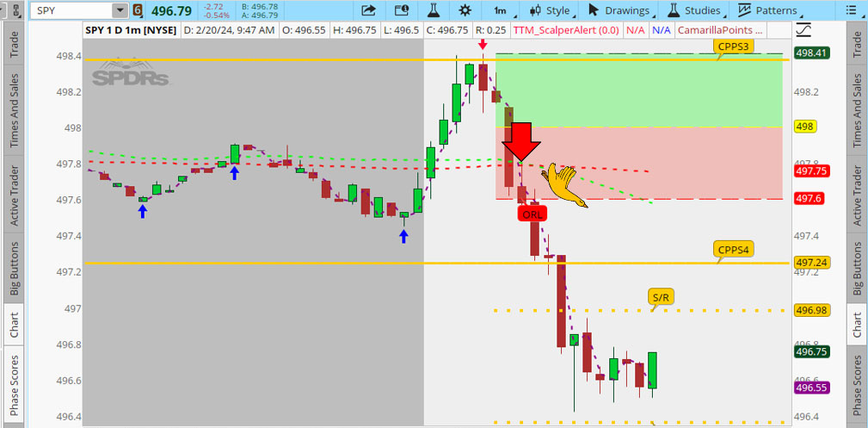This screenshot has height=428, width=868.
Task: Click the D: 2/20/24, 9:47 AM date readout
Action: pyautogui.click(x=229, y=30)
